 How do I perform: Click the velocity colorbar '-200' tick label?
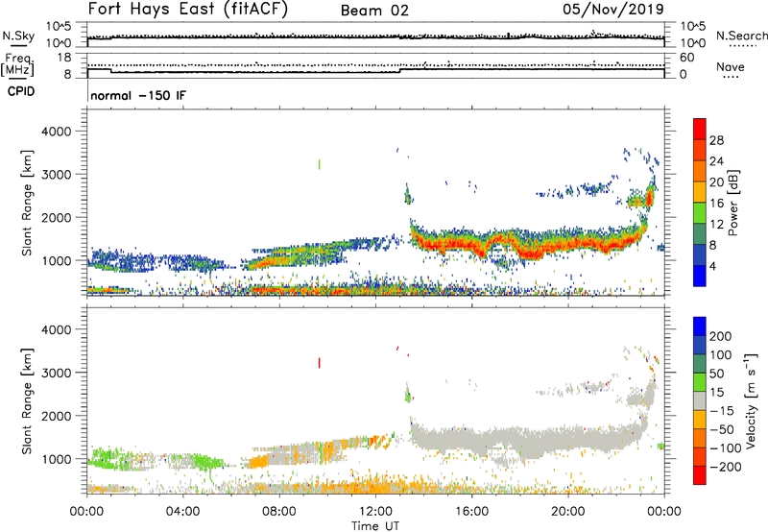pyautogui.click(x=726, y=467)
